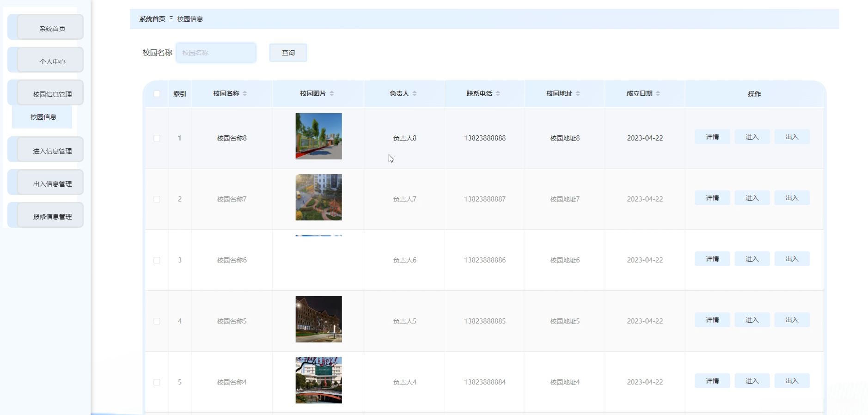Click the 校园信息 breadcrumb item
Screen dimensions: 868x415
pyautogui.click(x=190, y=19)
